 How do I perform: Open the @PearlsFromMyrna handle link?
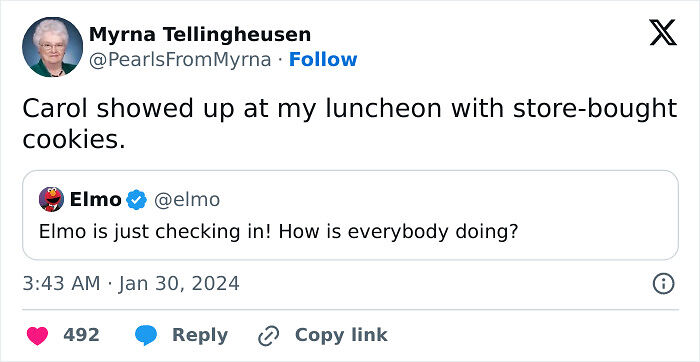point(180,59)
